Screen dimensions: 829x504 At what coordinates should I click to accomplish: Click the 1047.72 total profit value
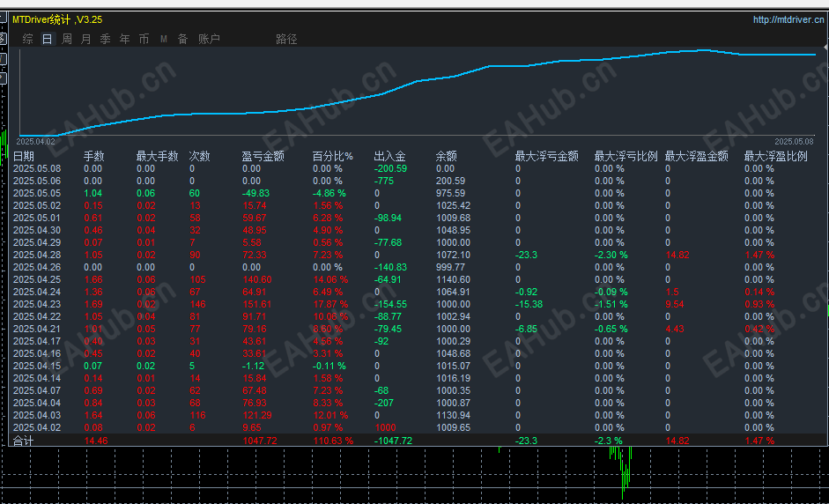(x=260, y=441)
